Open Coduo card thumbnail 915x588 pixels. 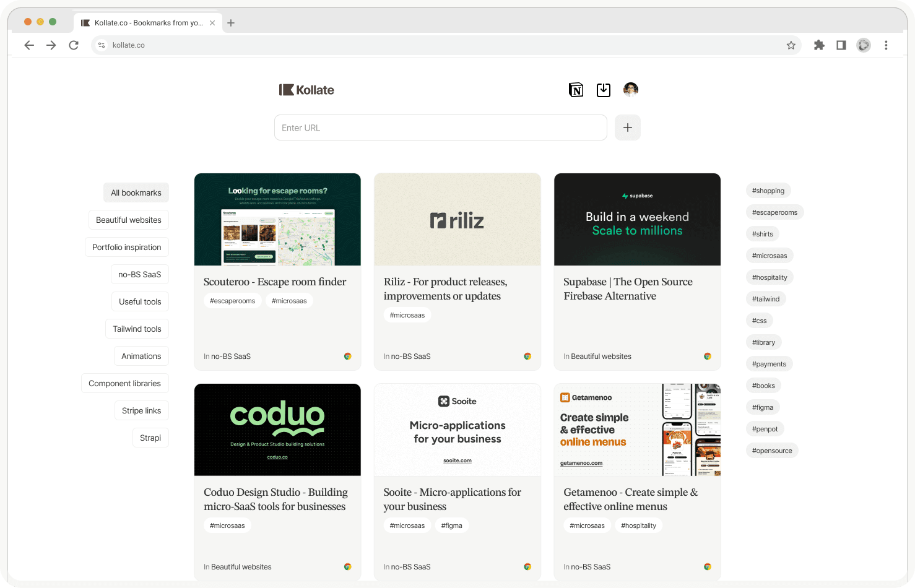(277, 430)
